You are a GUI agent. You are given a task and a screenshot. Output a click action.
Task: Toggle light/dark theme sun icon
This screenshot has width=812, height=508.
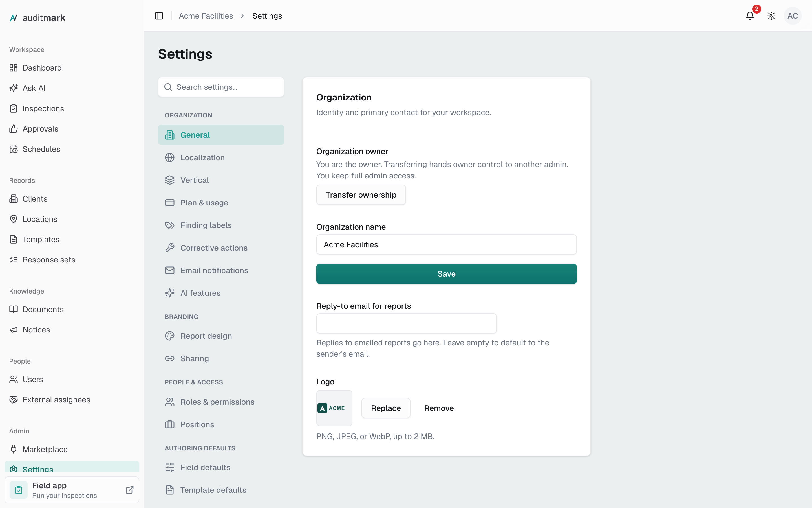[771, 16]
